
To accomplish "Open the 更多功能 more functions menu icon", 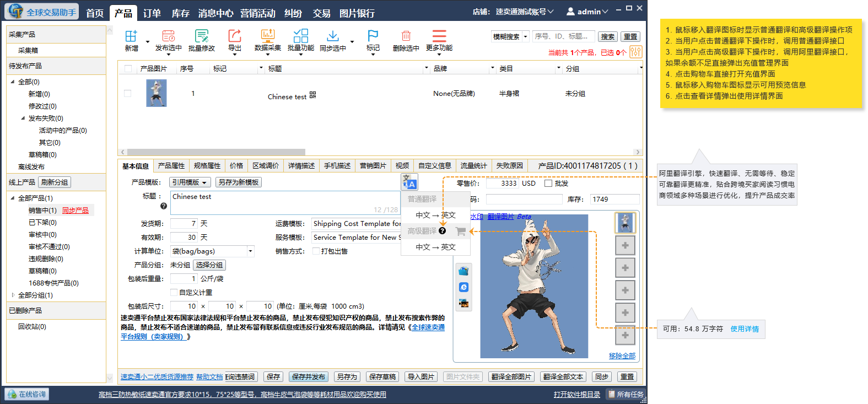I will pyautogui.click(x=439, y=36).
